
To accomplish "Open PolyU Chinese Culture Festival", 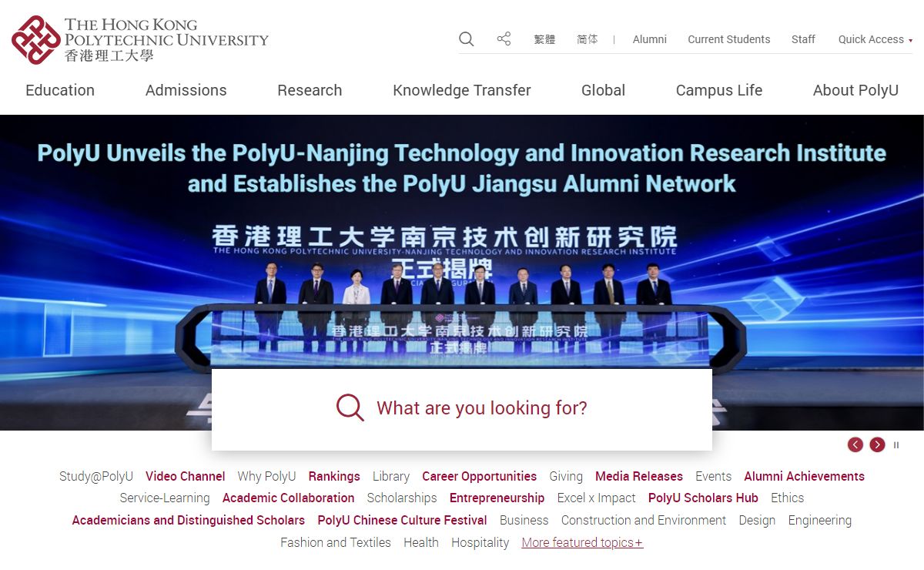I will [x=403, y=520].
